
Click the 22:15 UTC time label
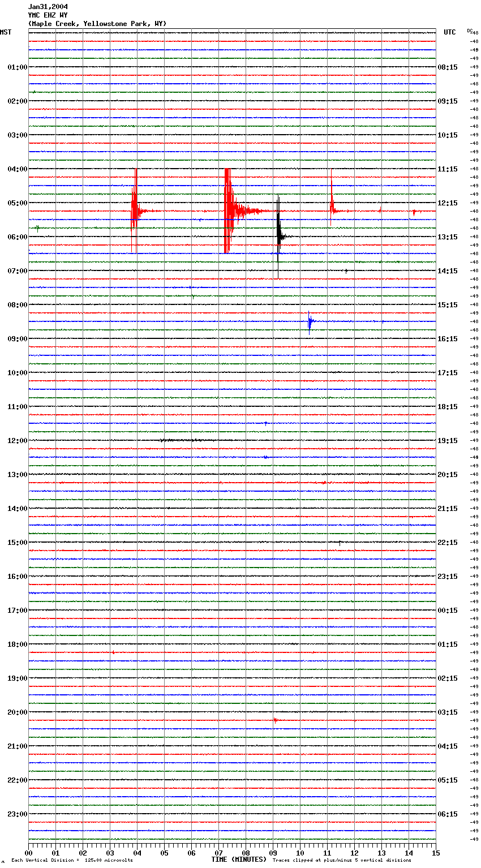[x=448, y=543]
